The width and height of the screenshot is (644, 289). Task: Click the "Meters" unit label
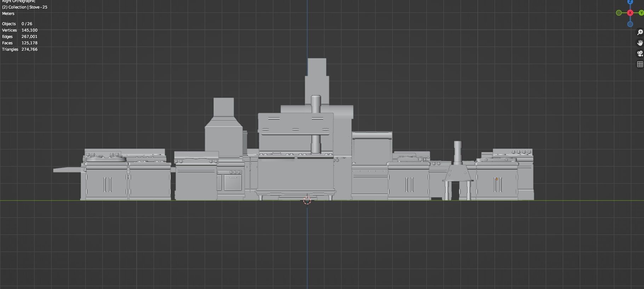pyautogui.click(x=8, y=13)
